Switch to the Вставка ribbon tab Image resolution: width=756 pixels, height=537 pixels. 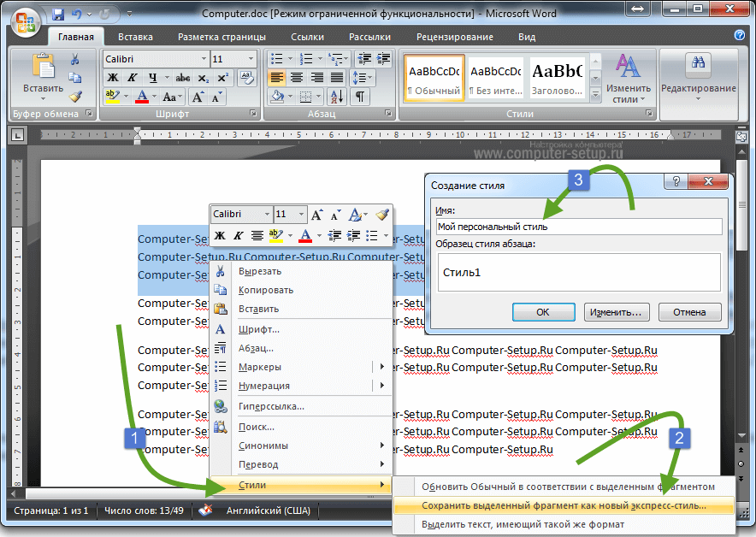click(135, 37)
